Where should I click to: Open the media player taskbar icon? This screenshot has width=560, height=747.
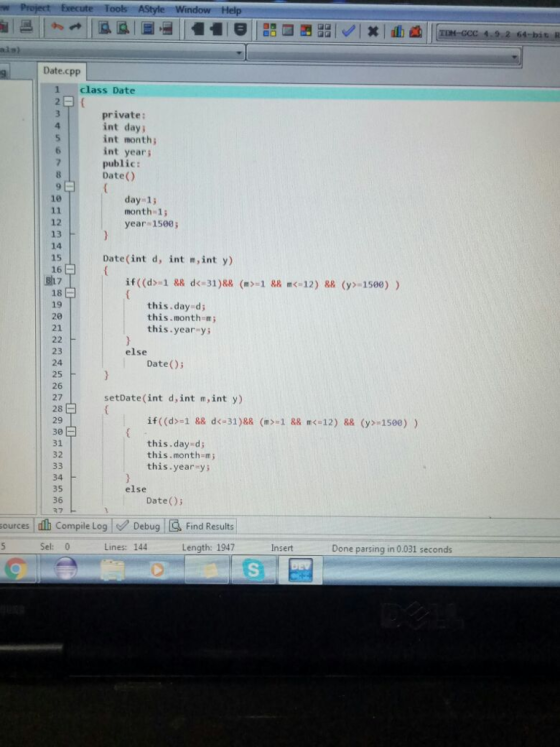pyautogui.click(x=157, y=570)
